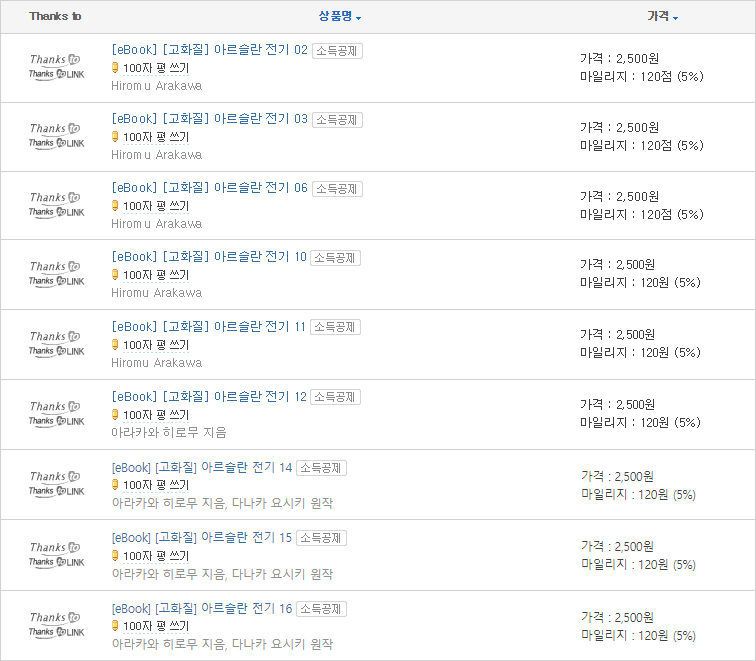Screen dimensions: 756x661
Task: Click 소득공제 badge on 아르슬란 전기 06
Action: 337,189
